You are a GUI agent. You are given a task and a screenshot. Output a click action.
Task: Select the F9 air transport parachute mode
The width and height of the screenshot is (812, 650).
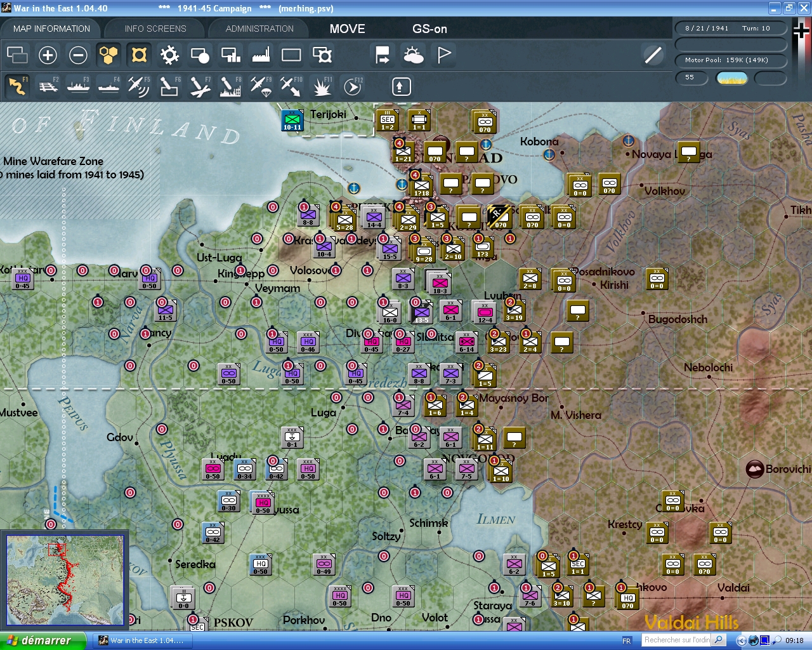pyautogui.click(x=261, y=86)
